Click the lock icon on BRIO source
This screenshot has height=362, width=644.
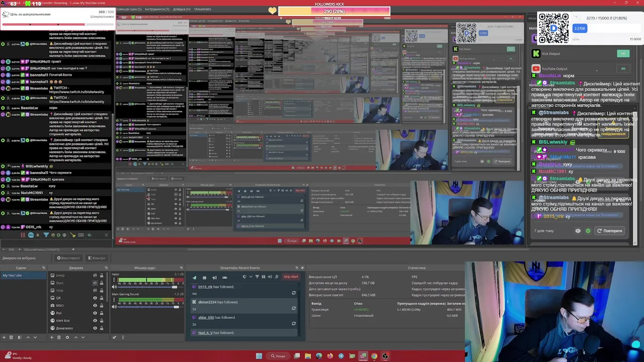pos(102,306)
